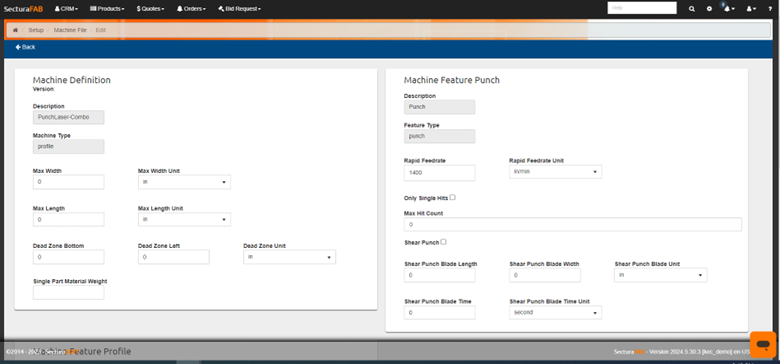Click the search magnifier icon
Image resolution: width=780 pixels, height=364 pixels.
(x=692, y=8)
